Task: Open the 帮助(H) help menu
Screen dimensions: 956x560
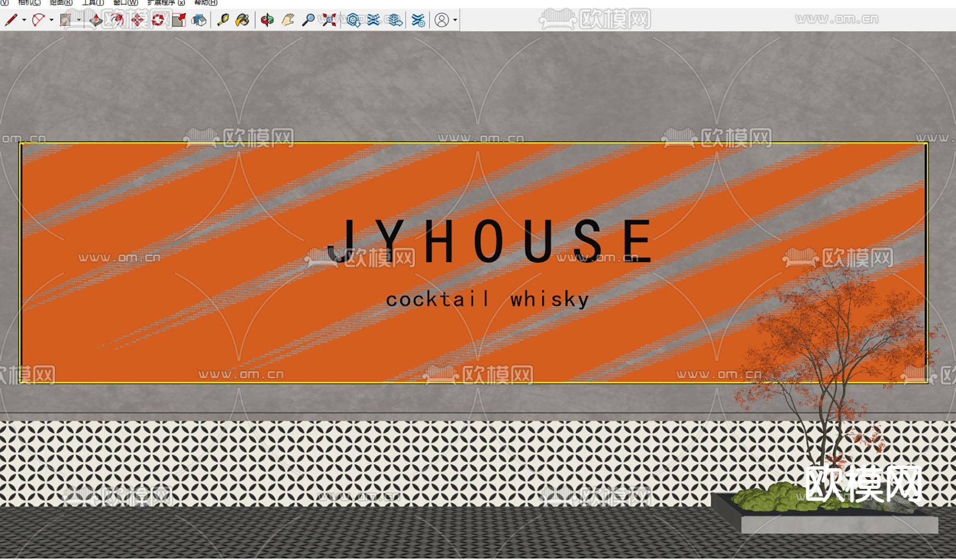Action: (206, 3)
